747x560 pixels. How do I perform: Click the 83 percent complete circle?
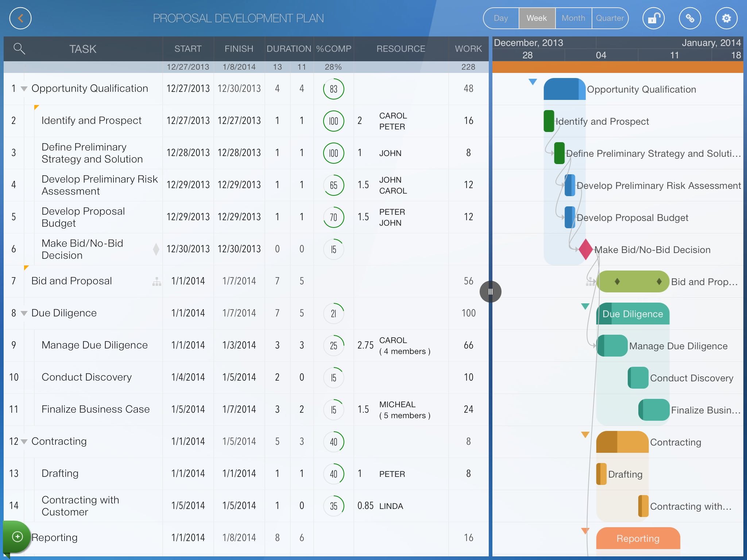click(x=333, y=89)
